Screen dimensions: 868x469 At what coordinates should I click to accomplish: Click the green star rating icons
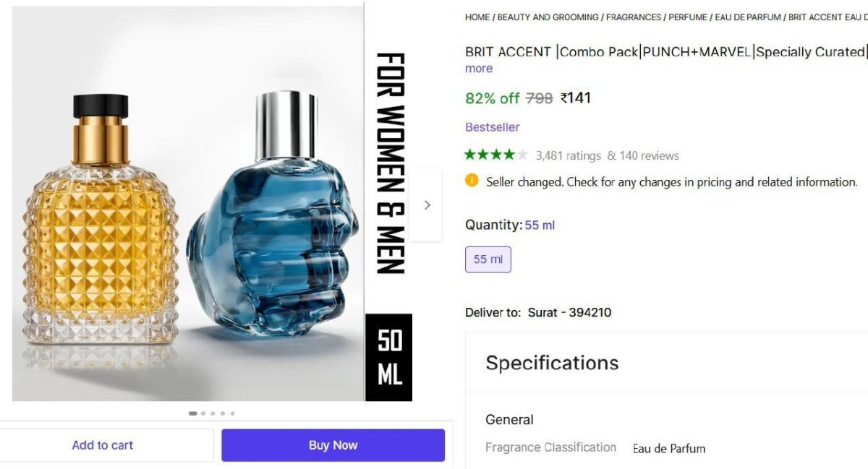click(x=496, y=155)
